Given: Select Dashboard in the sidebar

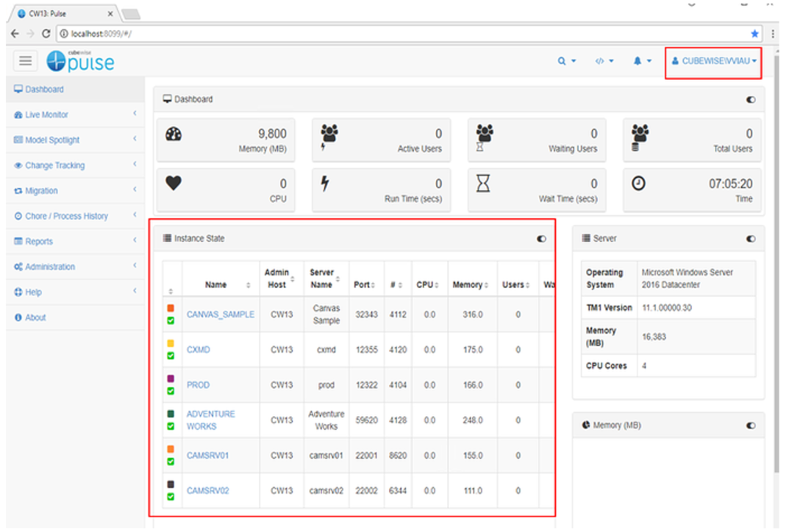Looking at the screenshot, I should tap(44, 90).
